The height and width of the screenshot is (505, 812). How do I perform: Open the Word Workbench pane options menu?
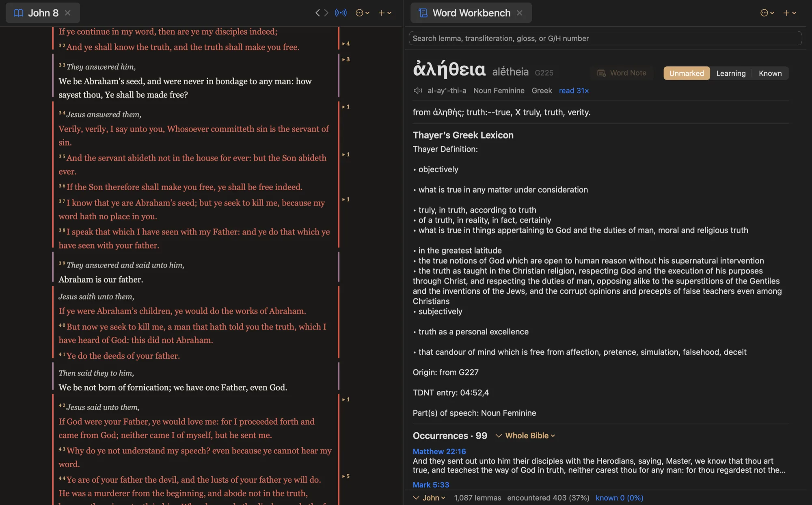[x=767, y=13]
